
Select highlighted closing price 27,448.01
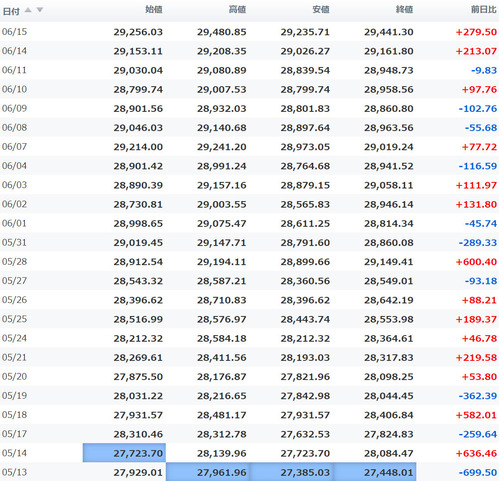tap(375, 472)
